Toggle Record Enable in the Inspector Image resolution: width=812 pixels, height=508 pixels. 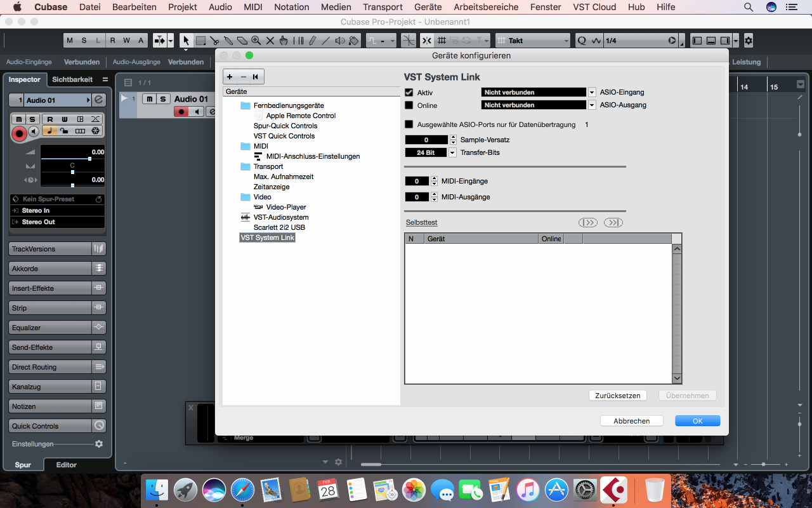[x=19, y=133]
